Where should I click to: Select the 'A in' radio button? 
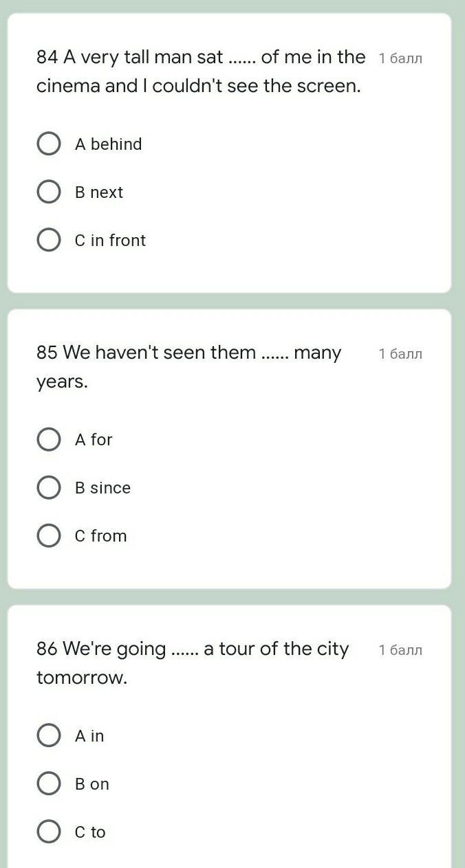[48, 735]
